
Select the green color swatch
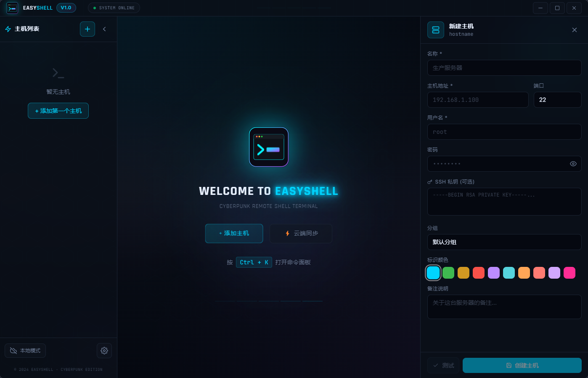tap(448, 273)
